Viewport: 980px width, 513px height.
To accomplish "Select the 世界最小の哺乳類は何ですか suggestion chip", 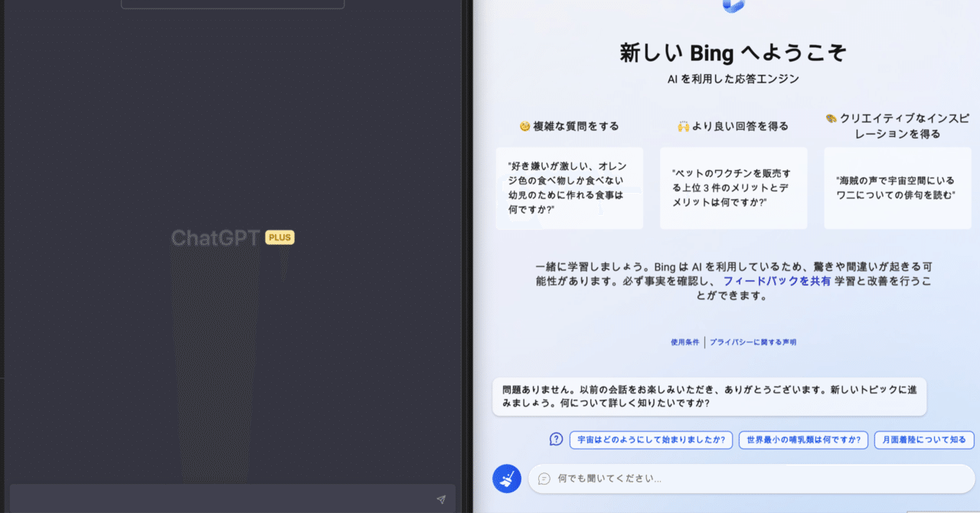I will pyautogui.click(x=802, y=439).
